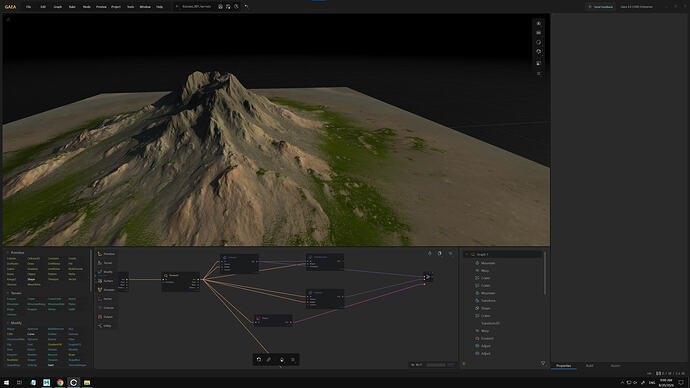This screenshot has width=690, height=388.
Task: Click the toolbox panel vertical scrollbar
Action: pyautogui.click(x=91, y=271)
